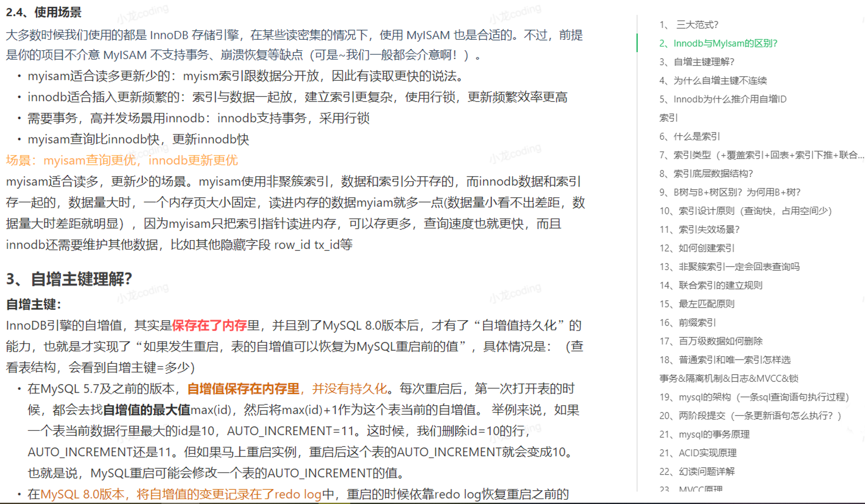Open '19、mysql的架构' outline entry
This screenshot has width=865, height=504.
754,397
